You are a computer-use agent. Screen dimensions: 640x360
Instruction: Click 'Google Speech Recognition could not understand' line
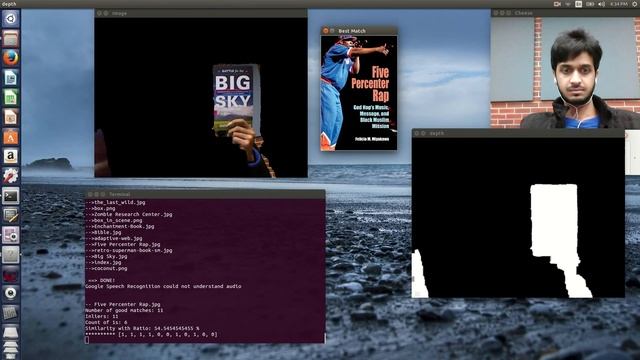tap(163, 286)
